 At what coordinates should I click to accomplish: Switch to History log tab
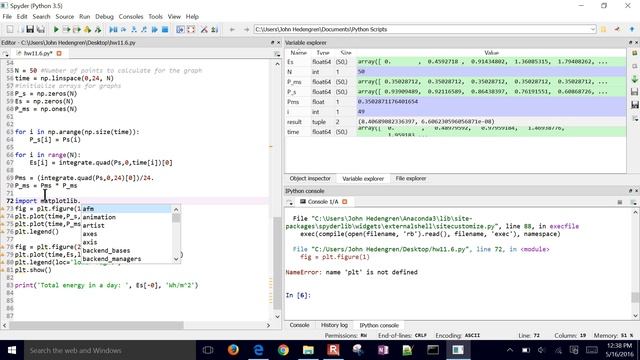(x=334, y=325)
